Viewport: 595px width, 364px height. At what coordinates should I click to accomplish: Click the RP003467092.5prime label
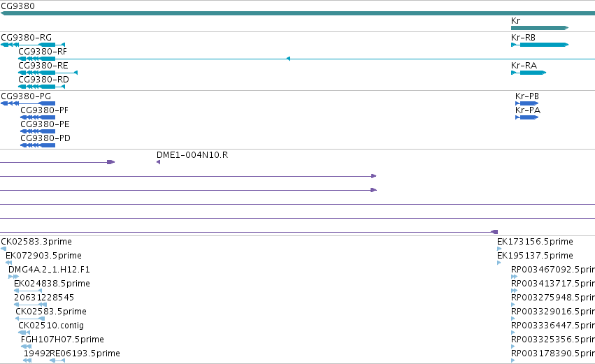pyautogui.click(x=553, y=270)
